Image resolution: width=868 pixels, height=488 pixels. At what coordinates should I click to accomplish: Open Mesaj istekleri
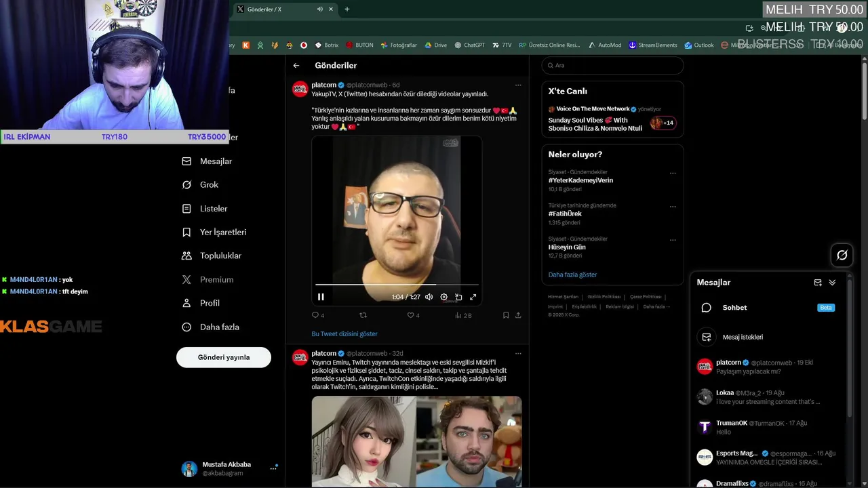click(768, 337)
